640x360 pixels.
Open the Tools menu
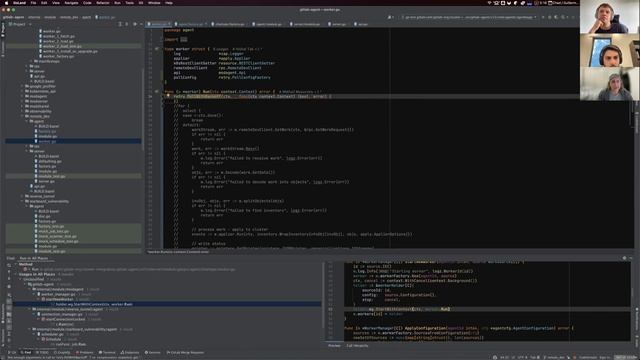click(129, 3)
